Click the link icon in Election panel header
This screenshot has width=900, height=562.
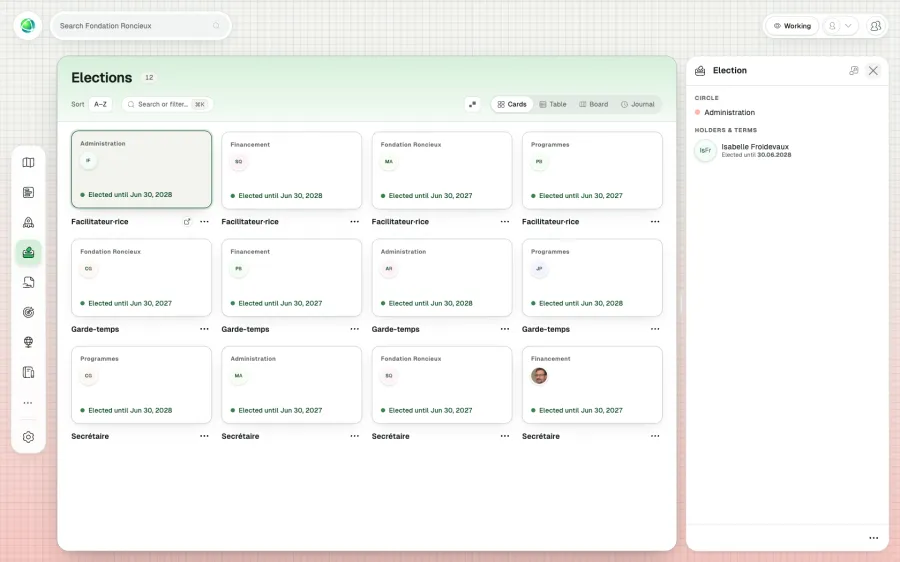tap(854, 71)
